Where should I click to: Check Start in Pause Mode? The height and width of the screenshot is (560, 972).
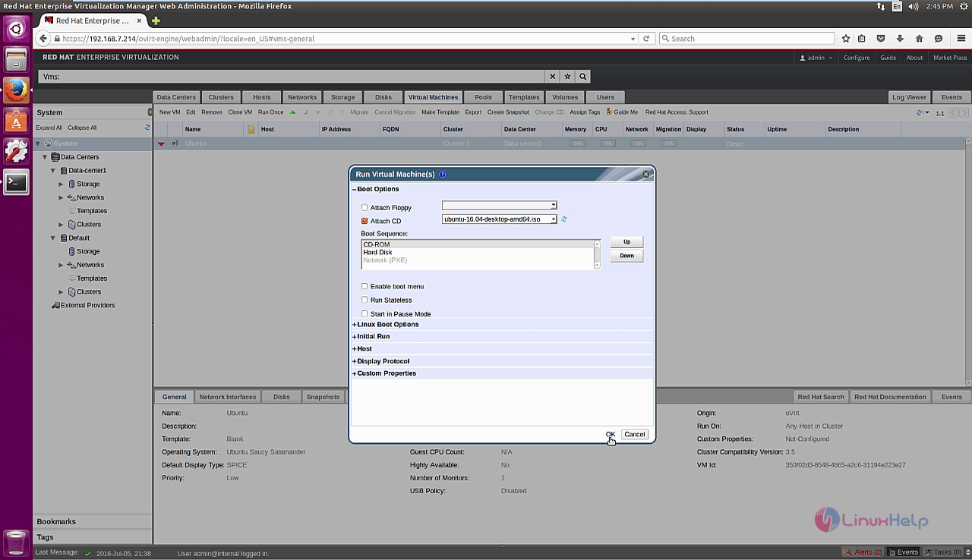364,313
